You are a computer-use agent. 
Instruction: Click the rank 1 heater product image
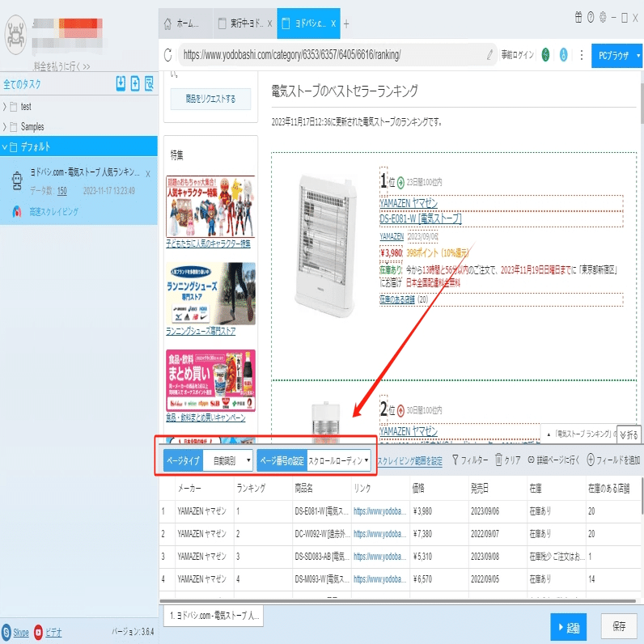click(x=325, y=247)
